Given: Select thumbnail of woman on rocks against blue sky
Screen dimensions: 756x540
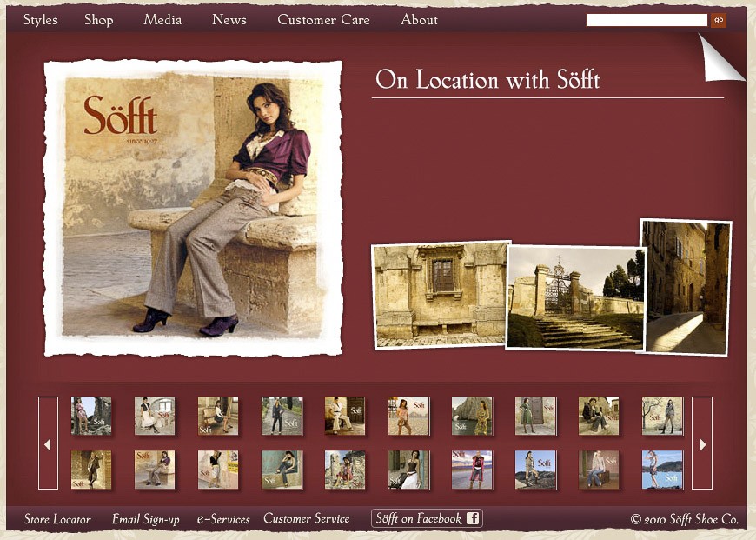Looking at the screenshot, I should [x=535, y=470].
